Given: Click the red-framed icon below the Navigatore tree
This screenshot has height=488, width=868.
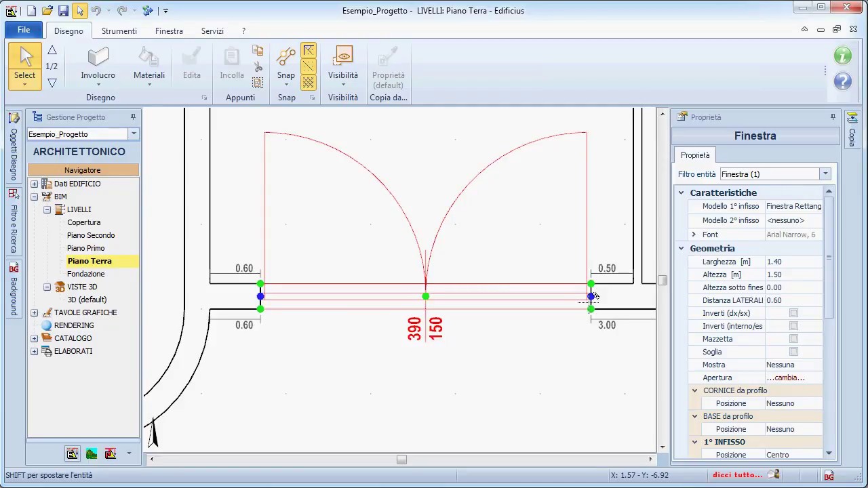Looking at the screenshot, I should coord(111,453).
